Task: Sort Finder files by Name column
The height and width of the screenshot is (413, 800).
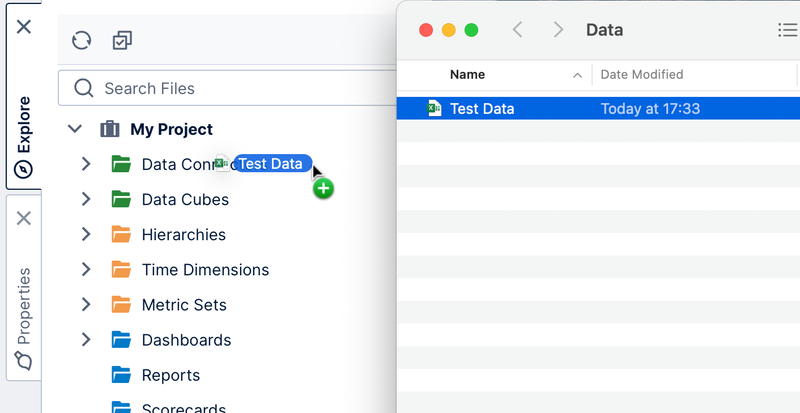Action: point(467,75)
